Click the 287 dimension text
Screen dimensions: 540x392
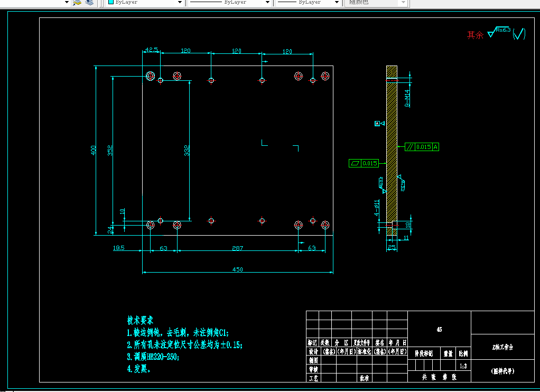(237, 248)
